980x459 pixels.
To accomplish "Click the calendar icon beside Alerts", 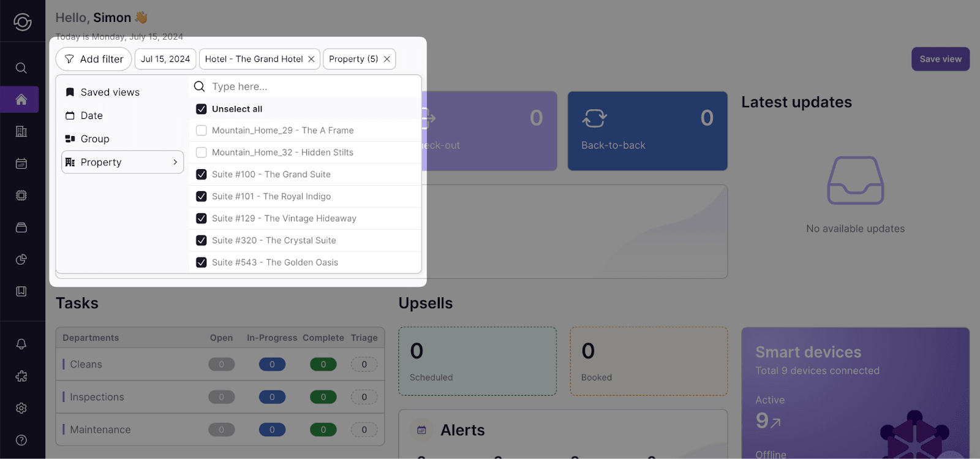I will (421, 430).
